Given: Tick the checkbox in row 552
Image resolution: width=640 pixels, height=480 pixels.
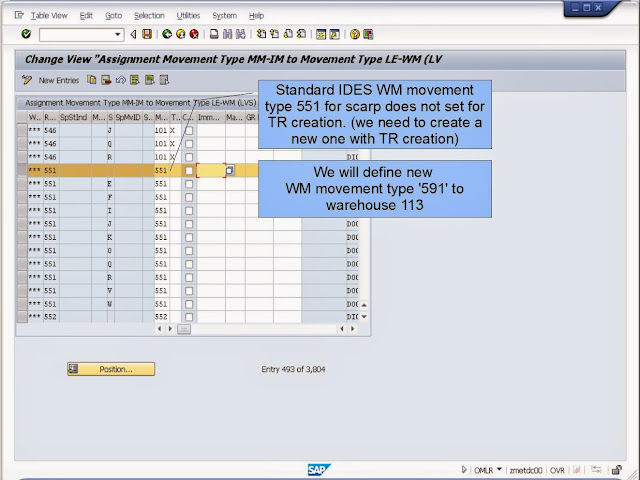Looking at the screenshot, I should point(189,317).
